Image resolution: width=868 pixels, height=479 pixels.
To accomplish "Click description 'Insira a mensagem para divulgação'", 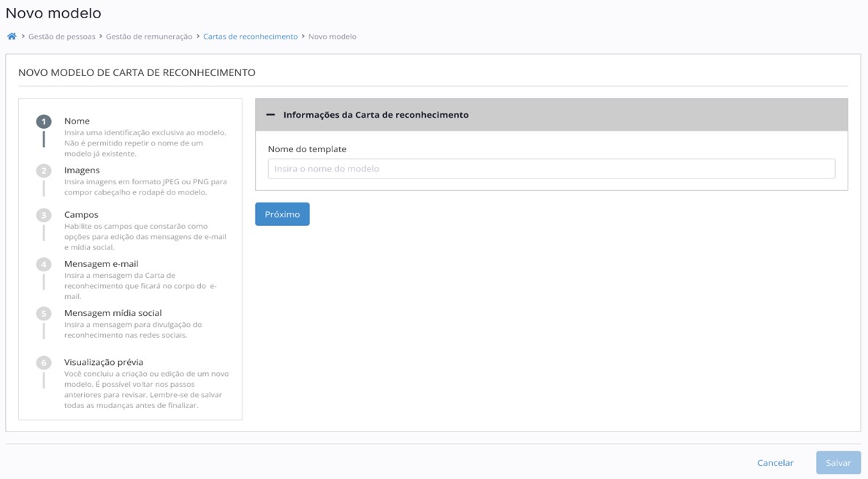I will (133, 330).
